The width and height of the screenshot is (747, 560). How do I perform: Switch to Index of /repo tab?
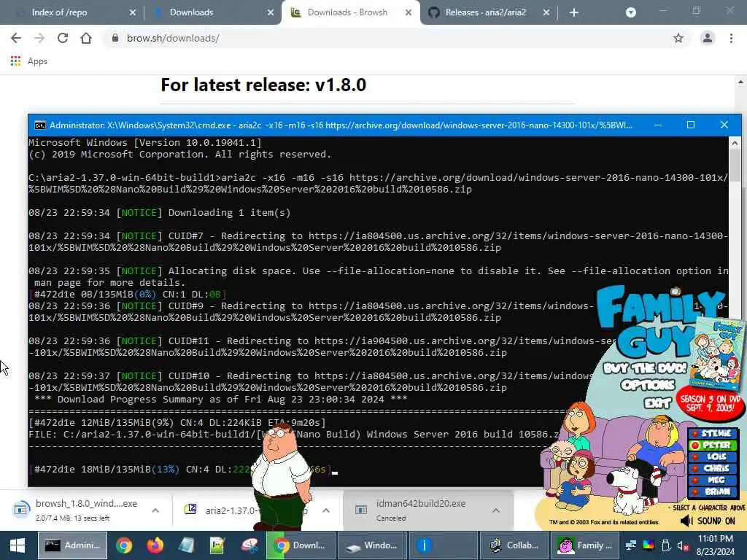71,12
